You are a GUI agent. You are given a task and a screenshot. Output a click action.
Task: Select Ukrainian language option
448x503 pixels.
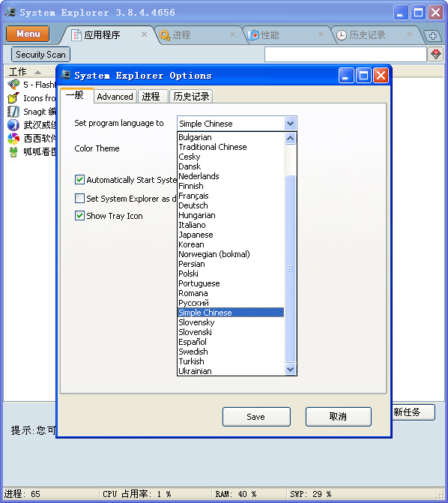[231, 371]
